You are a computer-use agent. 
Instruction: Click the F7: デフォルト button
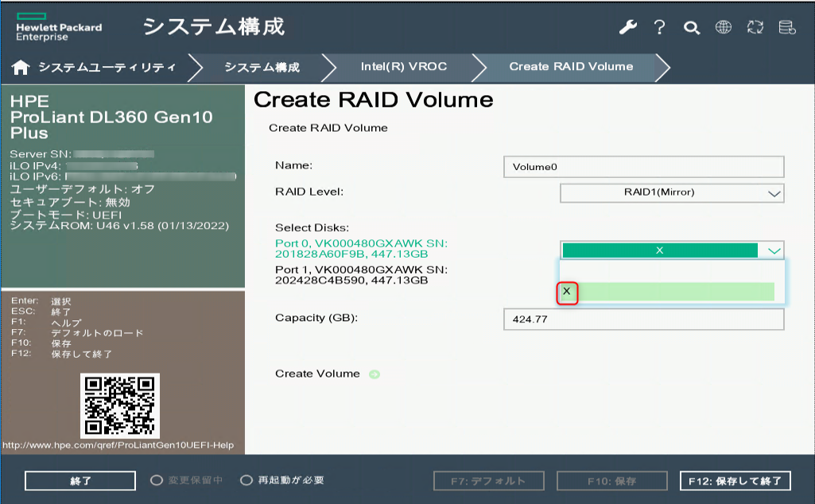pyautogui.click(x=488, y=481)
